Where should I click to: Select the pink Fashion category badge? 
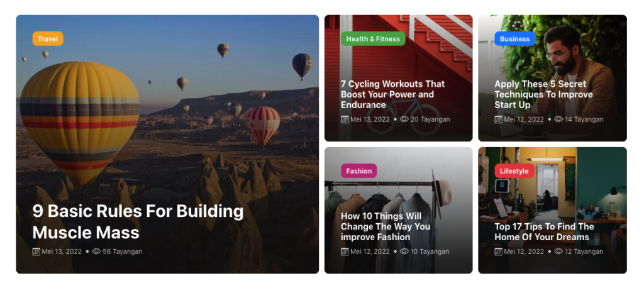358,171
